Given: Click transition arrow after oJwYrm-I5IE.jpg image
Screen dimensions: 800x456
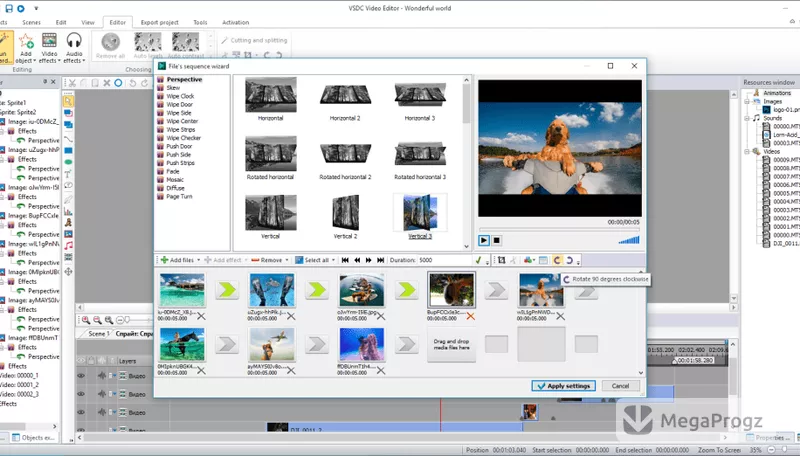Looking at the screenshot, I should tap(407, 290).
